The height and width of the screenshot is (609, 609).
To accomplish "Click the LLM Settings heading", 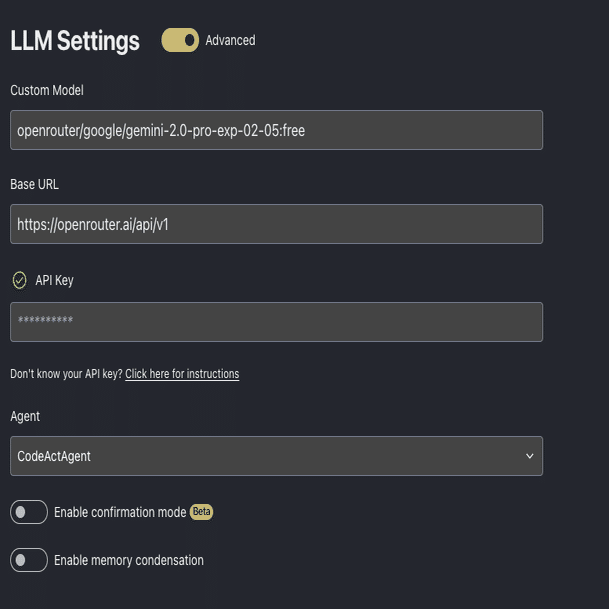I will [75, 41].
